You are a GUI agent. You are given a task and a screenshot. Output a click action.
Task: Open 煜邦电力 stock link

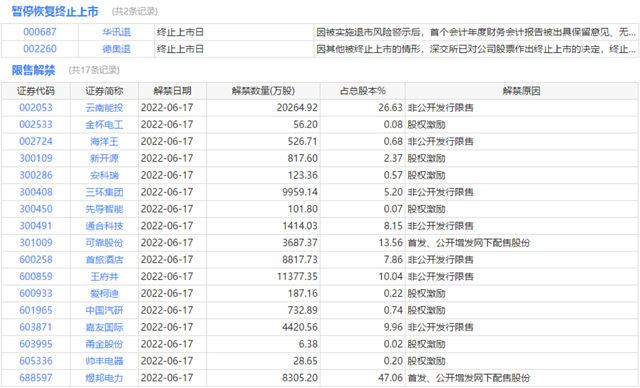click(x=104, y=378)
